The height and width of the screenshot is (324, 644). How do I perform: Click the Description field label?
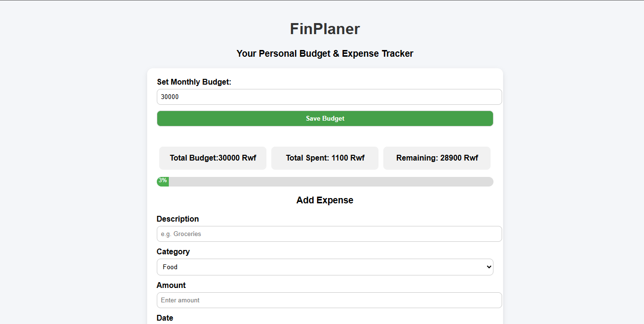pyautogui.click(x=177, y=219)
